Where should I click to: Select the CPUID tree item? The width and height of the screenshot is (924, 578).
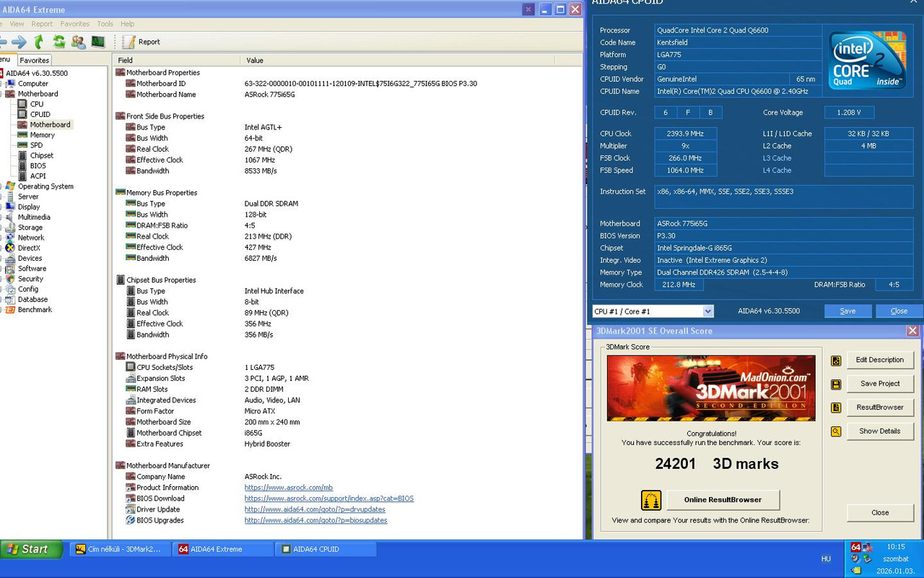(40, 114)
